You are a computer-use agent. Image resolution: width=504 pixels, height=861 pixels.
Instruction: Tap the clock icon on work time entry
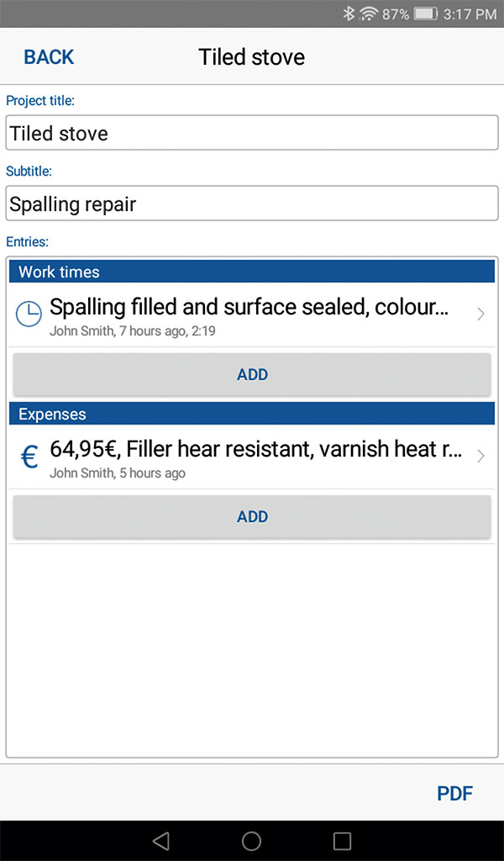(x=29, y=314)
